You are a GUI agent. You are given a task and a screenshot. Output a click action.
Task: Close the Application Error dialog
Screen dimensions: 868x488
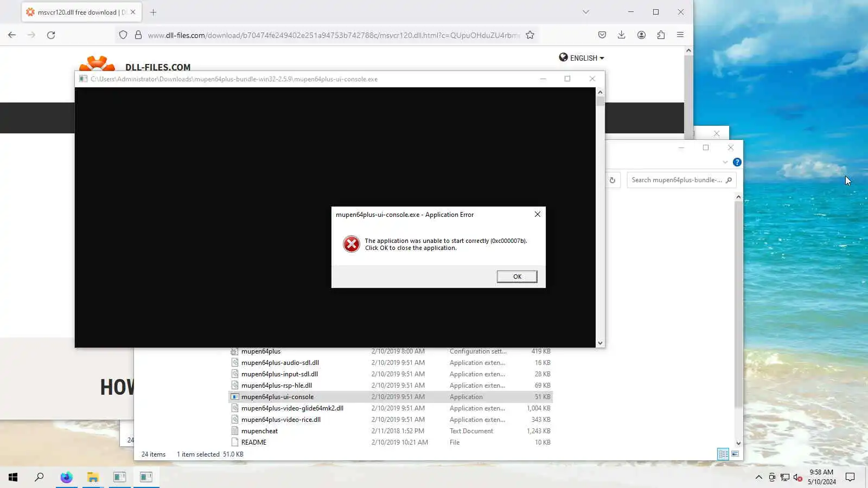537,214
